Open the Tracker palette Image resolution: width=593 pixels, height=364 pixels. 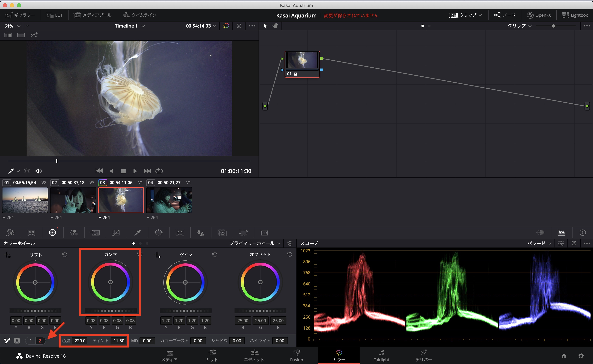click(180, 232)
